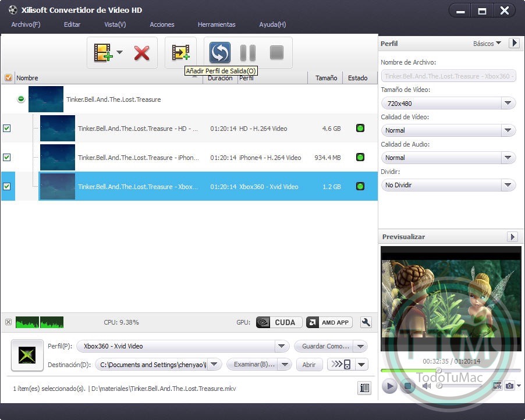
Task: Take a snapshot with the camera icon
Action: pyautogui.click(x=509, y=386)
